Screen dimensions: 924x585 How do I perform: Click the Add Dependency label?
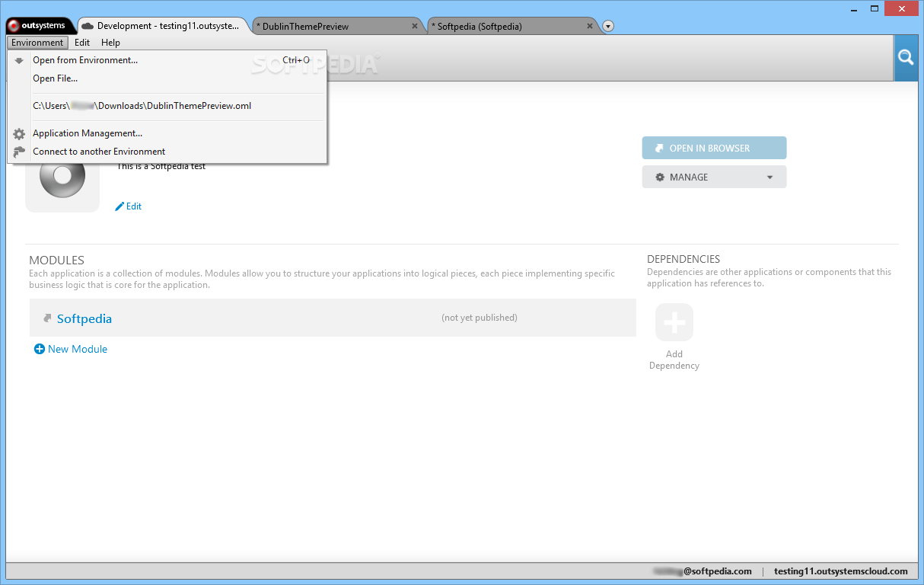coord(674,360)
